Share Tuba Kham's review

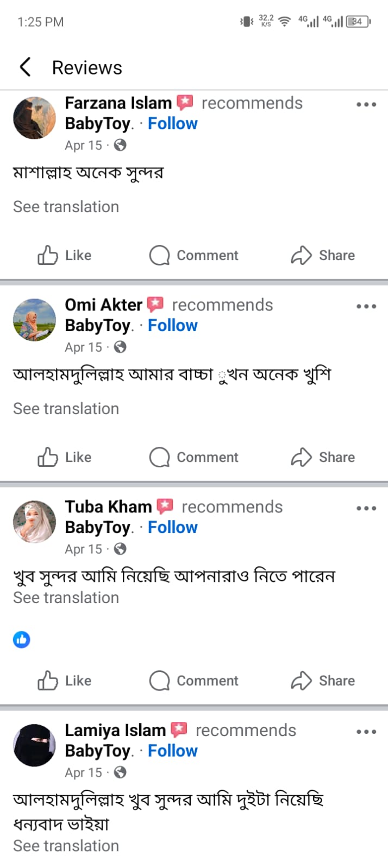tap(323, 681)
